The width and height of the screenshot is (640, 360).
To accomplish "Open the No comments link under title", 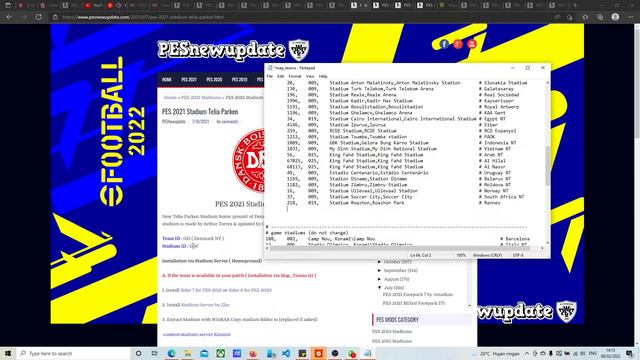I will [227, 122].
